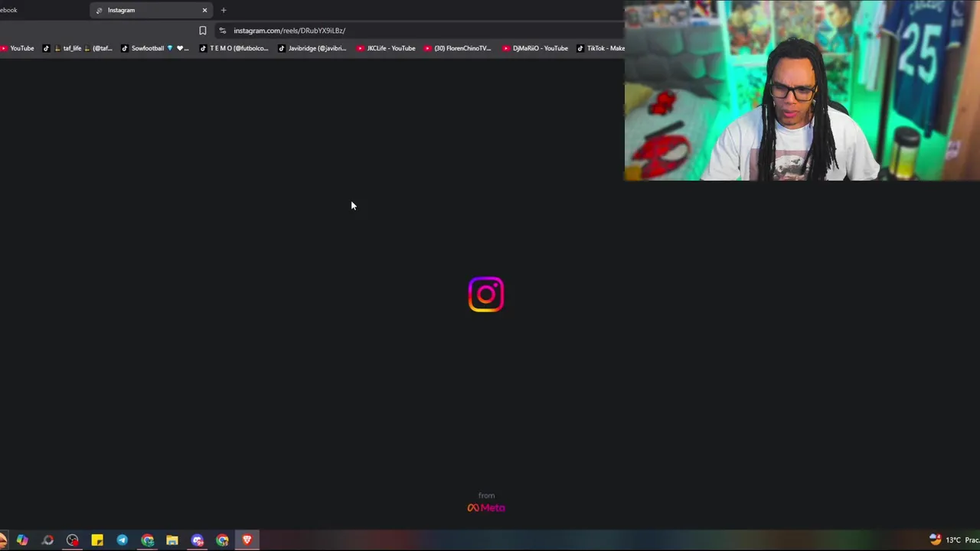Open Microsoft Copilot from the taskbar
The width and height of the screenshot is (980, 551).
tap(22, 540)
